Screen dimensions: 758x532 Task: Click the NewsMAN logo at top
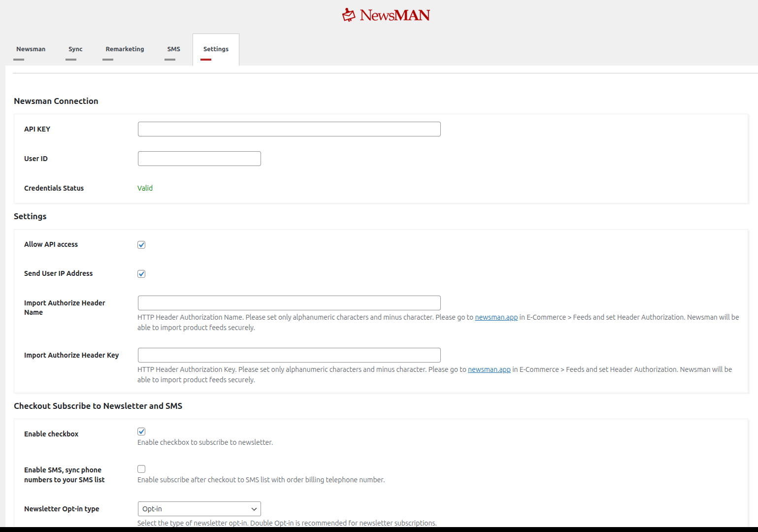tap(386, 15)
